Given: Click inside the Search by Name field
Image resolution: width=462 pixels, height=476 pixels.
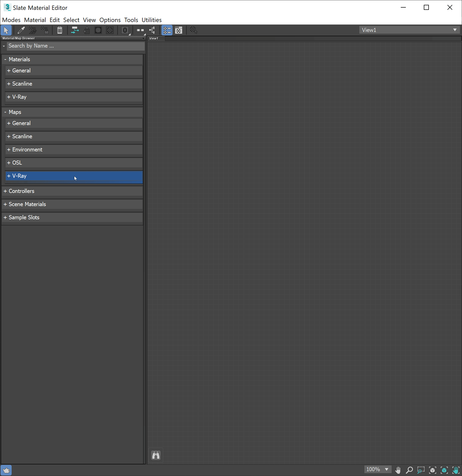Looking at the screenshot, I should coord(76,46).
